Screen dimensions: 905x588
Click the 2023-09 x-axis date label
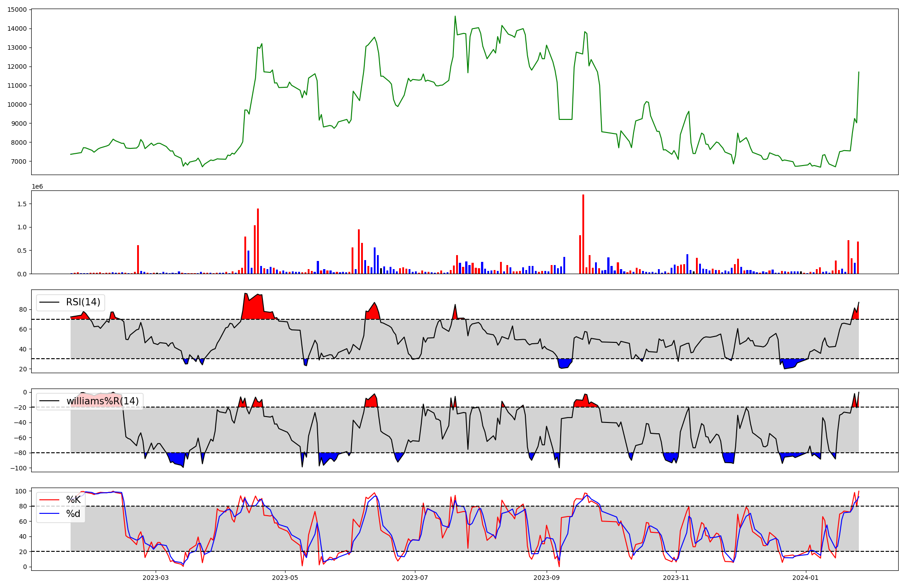[x=547, y=578]
